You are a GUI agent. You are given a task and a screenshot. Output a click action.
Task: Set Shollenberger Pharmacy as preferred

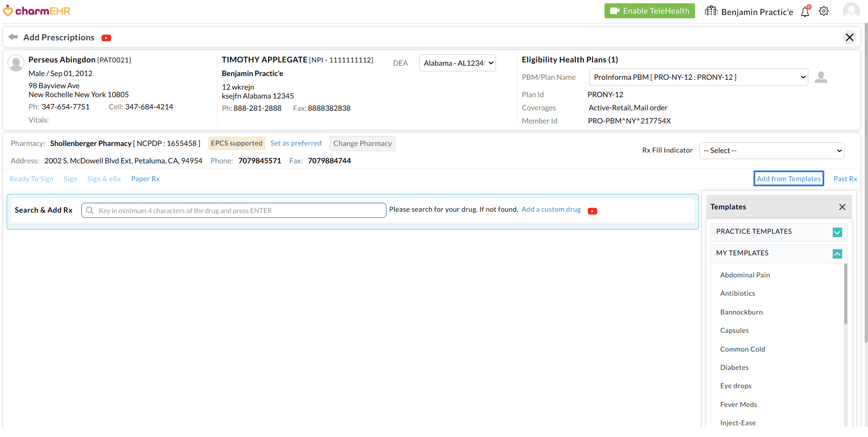click(296, 143)
